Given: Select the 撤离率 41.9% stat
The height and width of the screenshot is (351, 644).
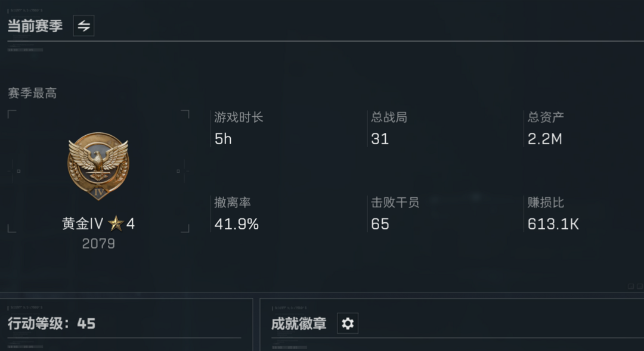Looking at the screenshot, I should pos(237,213).
